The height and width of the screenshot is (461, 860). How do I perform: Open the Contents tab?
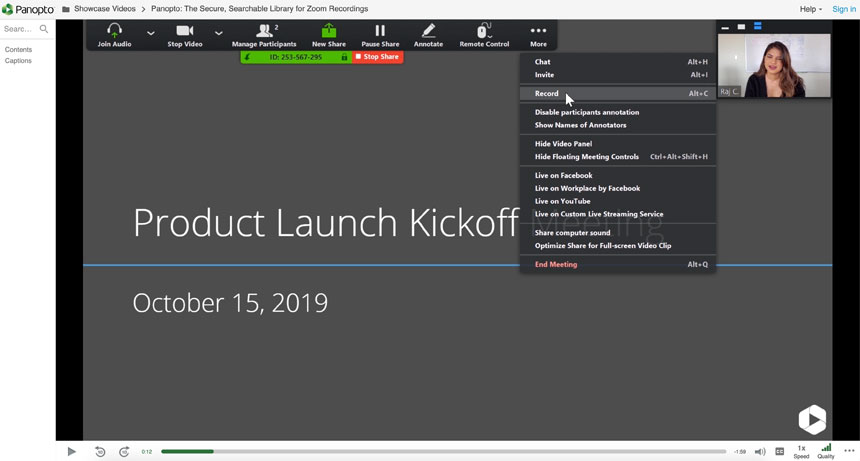18,50
